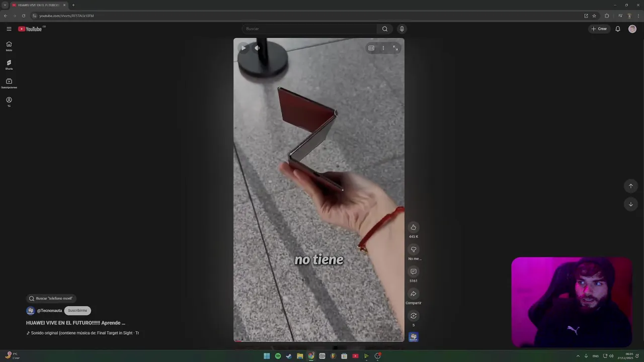Click the Remix icon
The height and width of the screenshot is (362, 644).
(x=414, y=316)
